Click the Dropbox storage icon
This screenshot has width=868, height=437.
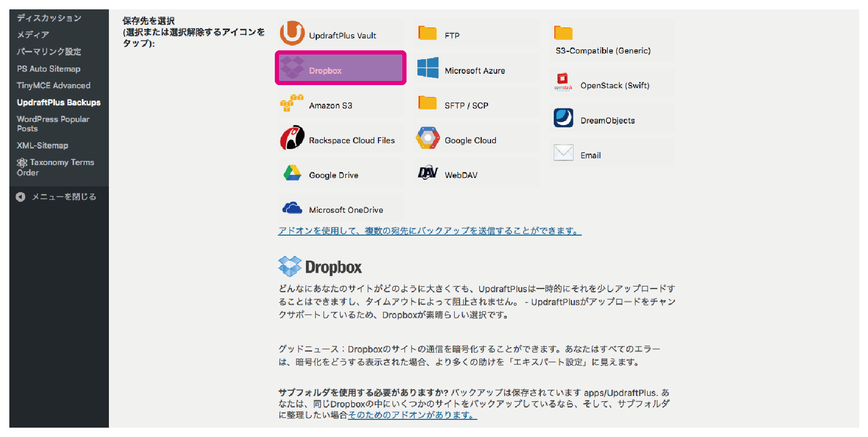coord(292,68)
